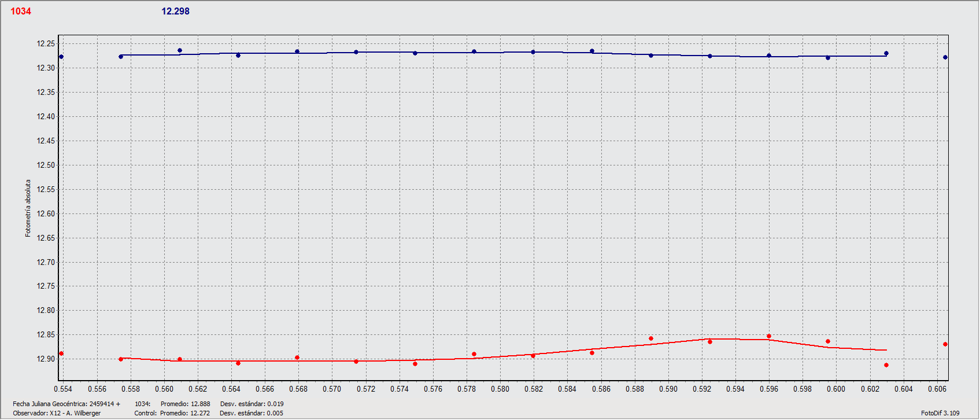Select the "0.562" x-axis tick label
Image resolution: width=980 pixels, height=420 pixels.
[x=198, y=389]
